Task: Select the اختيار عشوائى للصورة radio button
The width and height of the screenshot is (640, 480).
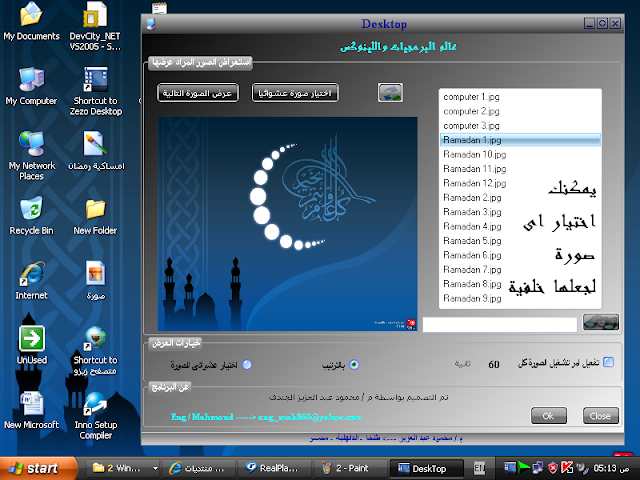Action: (247, 364)
